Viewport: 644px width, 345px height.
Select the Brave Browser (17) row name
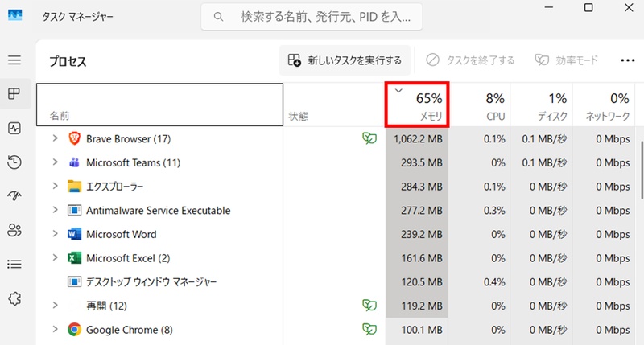pos(129,139)
